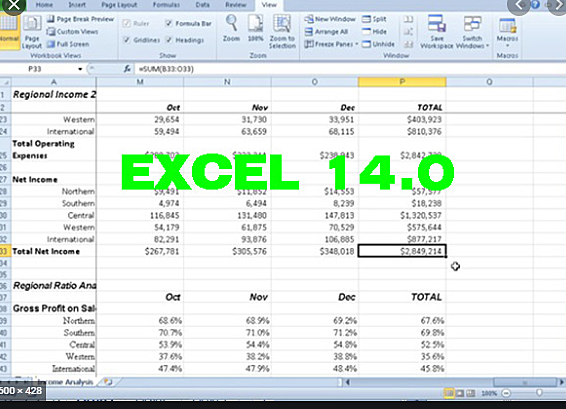
Task: Open Excel Help question mark
Action: point(536,5)
